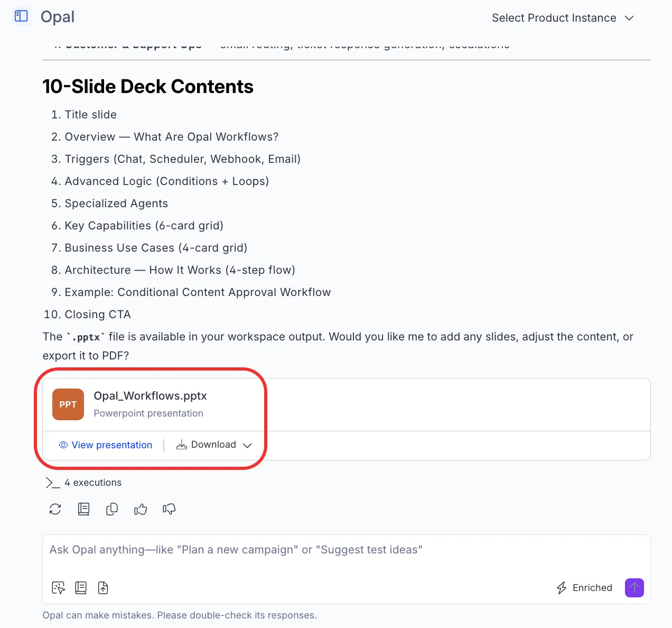Image resolution: width=672 pixels, height=628 pixels.
Task: Click the View presentation link
Action: pos(106,445)
